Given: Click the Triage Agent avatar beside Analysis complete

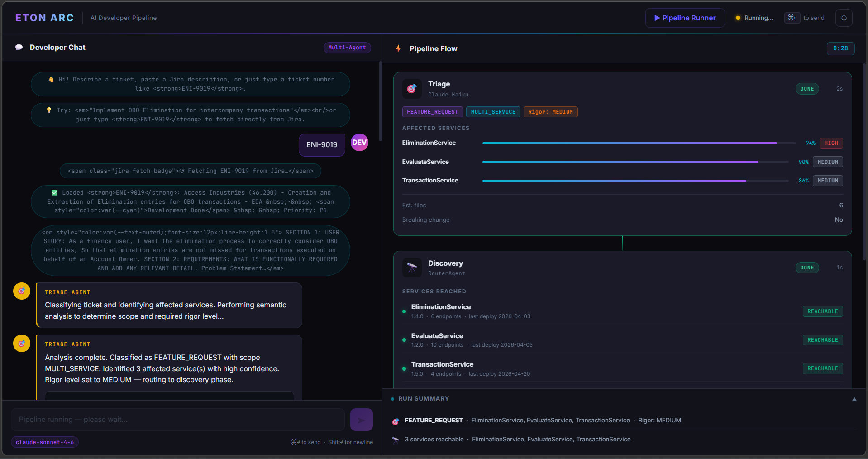Looking at the screenshot, I should click(22, 344).
